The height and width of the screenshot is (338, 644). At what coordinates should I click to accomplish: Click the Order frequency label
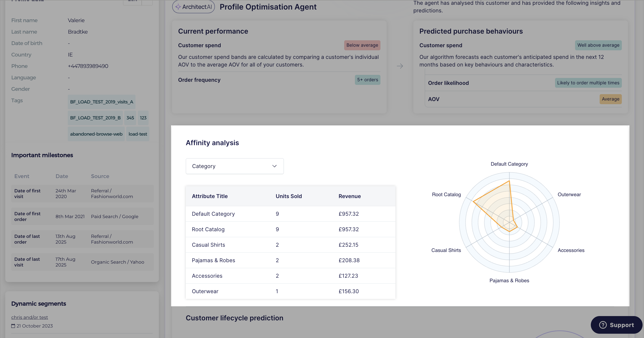coord(199,80)
